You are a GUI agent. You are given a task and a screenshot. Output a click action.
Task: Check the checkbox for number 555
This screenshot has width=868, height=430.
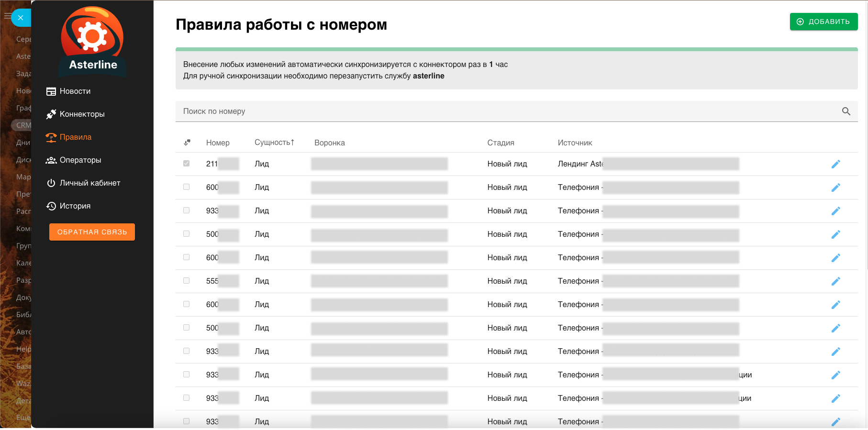point(187,281)
